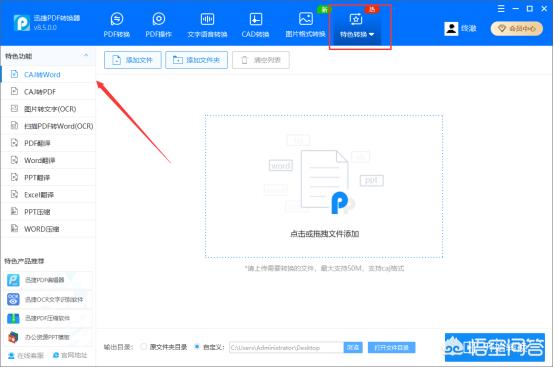
Task: Open the 官网地址 link
Action: tap(70, 355)
